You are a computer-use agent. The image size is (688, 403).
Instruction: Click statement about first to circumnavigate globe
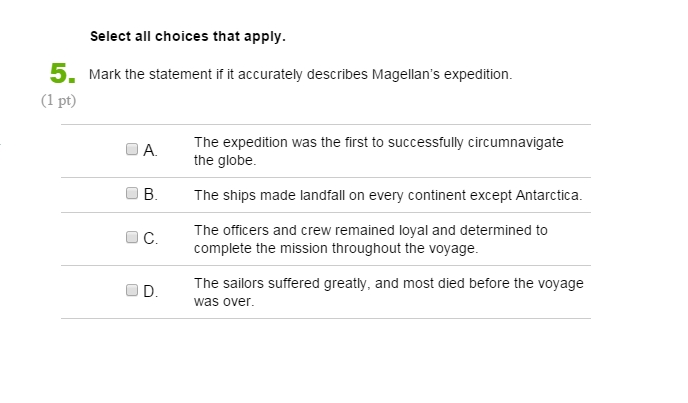point(379,151)
